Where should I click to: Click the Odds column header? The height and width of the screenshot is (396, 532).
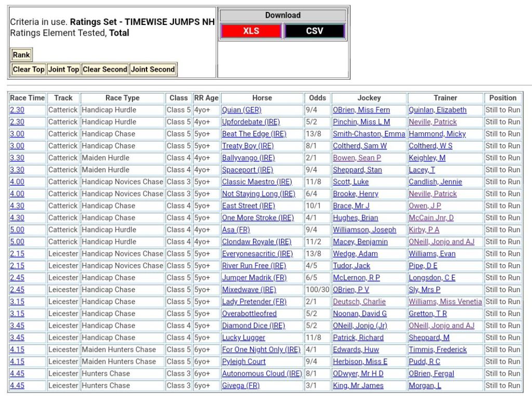pos(317,98)
